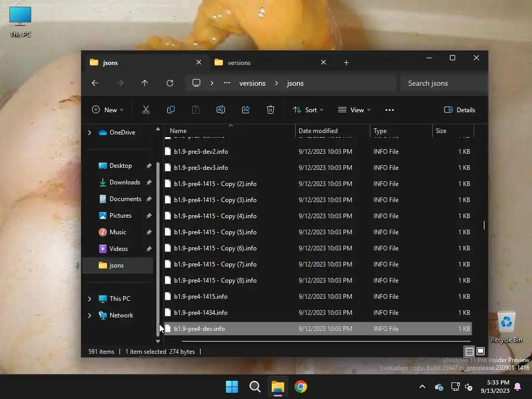Click the chevron after versions breadcrumb
Screen dimensions: 532x399
[x=276, y=83]
